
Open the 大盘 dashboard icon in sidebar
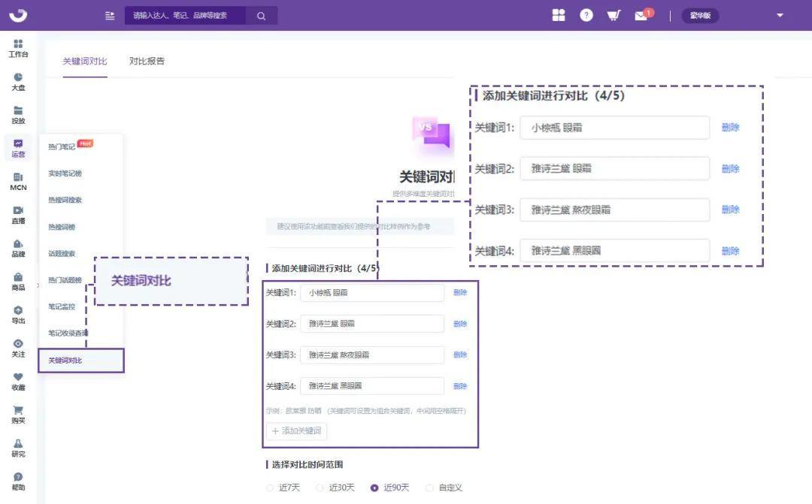point(18,84)
